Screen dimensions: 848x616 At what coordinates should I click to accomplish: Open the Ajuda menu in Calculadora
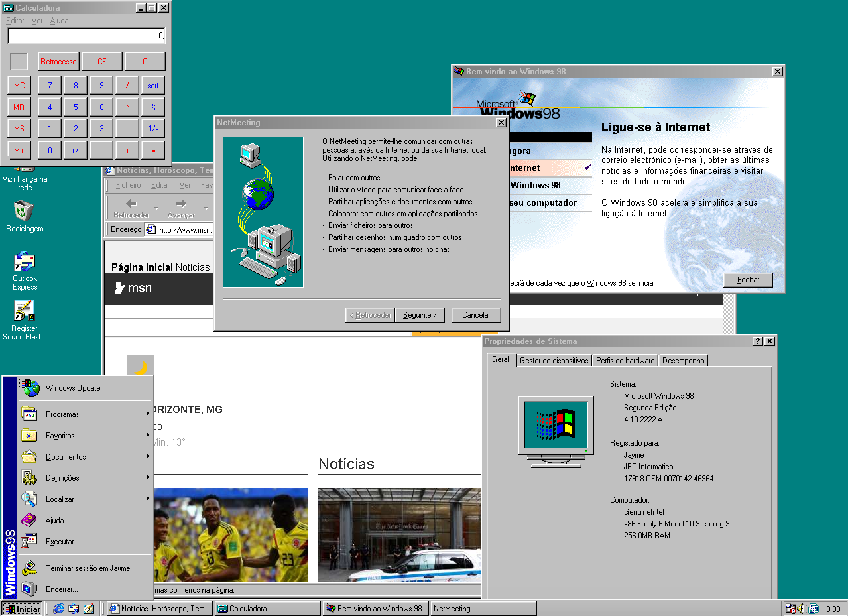(59, 21)
